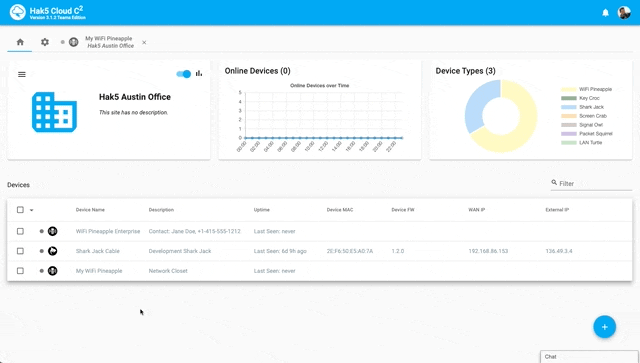Check the WiFi Pineapple Enterprise row checkbox

point(20,232)
